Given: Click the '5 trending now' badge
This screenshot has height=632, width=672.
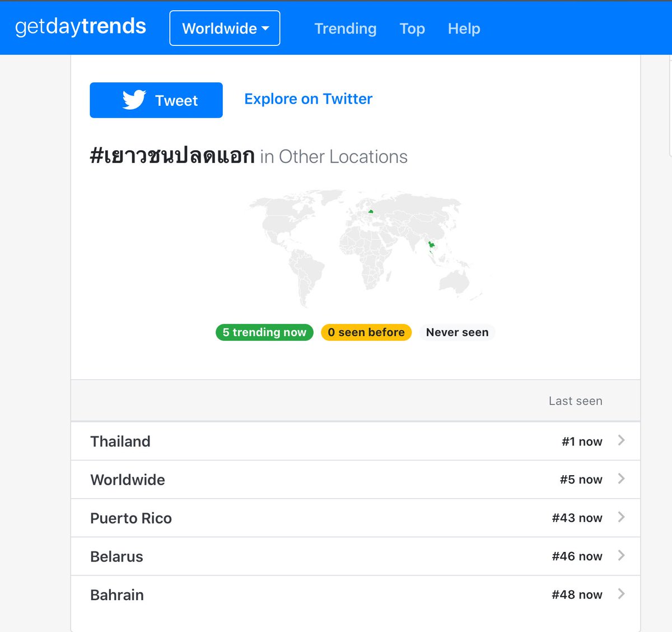Looking at the screenshot, I should tap(264, 332).
